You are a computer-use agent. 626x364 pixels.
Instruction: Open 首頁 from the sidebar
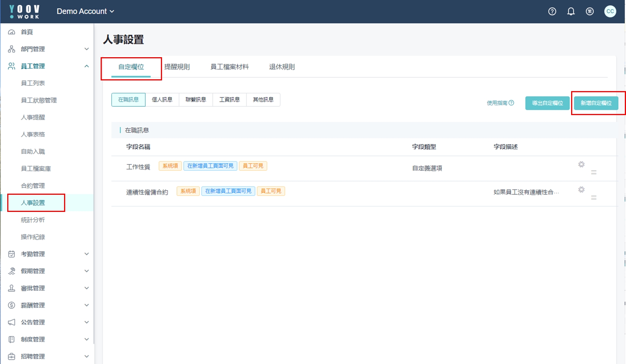click(x=27, y=32)
